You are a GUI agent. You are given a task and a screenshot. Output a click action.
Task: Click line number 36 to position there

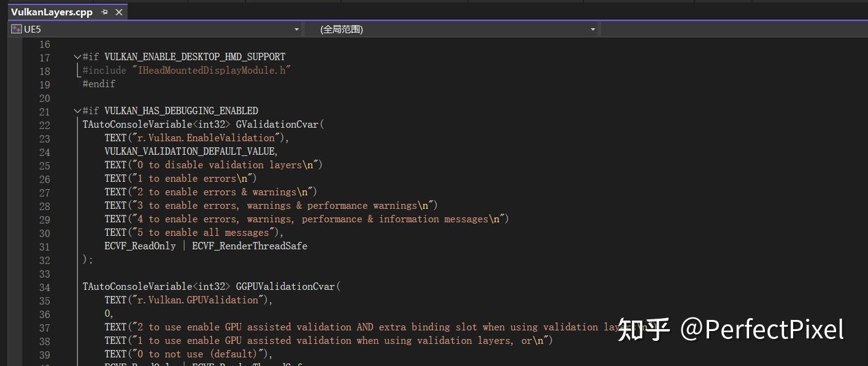[x=44, y=313]
